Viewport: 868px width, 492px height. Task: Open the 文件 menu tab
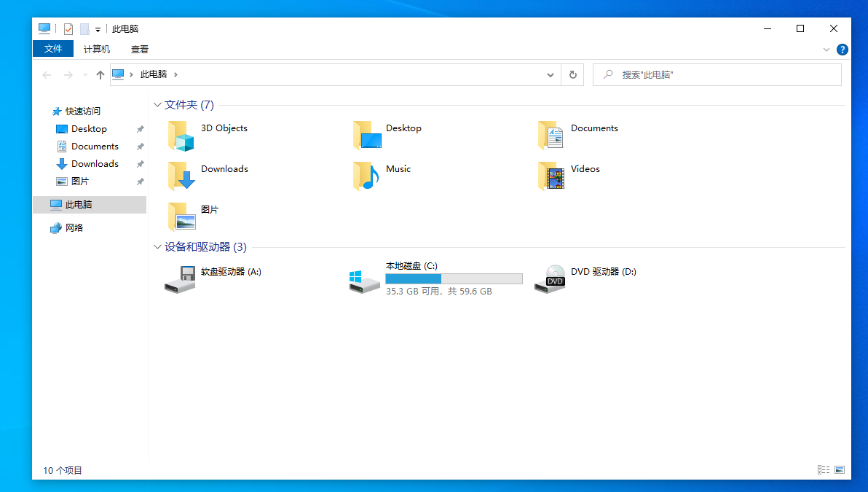coord(53,49)
